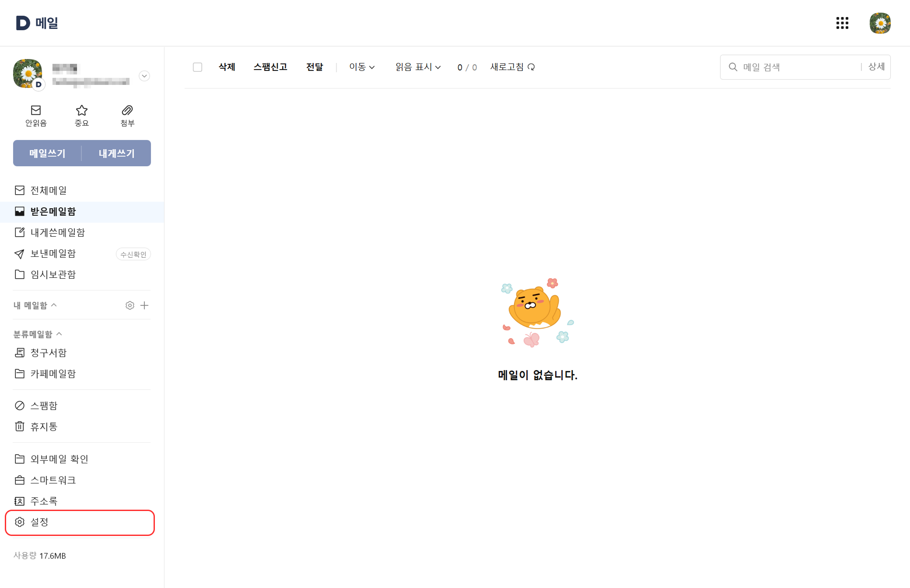Open 임시보관함 drafts folder
The width and height of the screenshot is (910, 588).
82,274
